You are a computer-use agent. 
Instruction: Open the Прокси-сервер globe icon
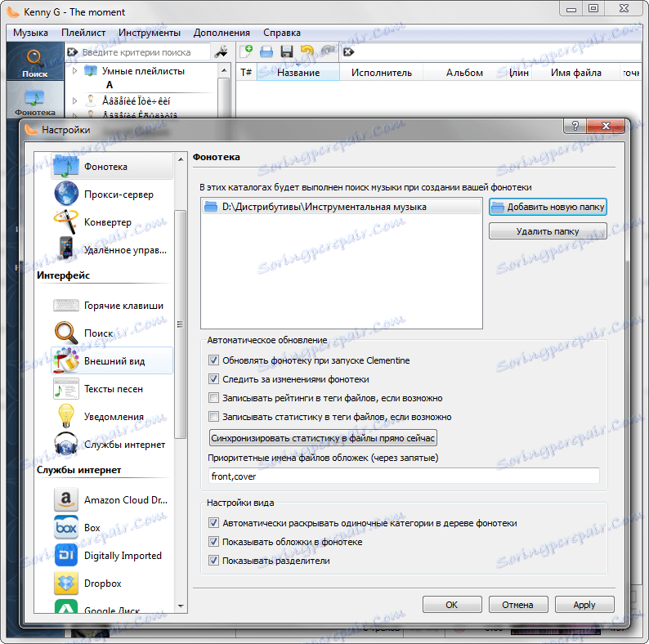pos(66,194)
